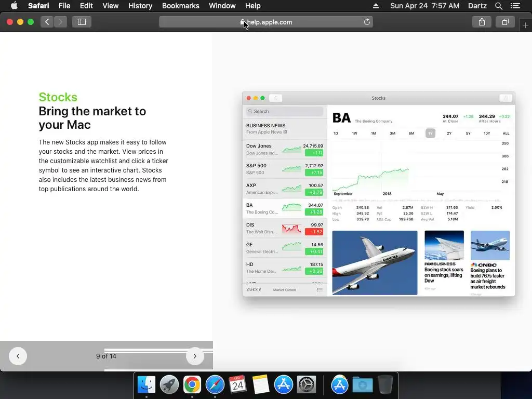
Task: Click the YAHOO! logo in Stocks footer
Action: click(254, 290)
